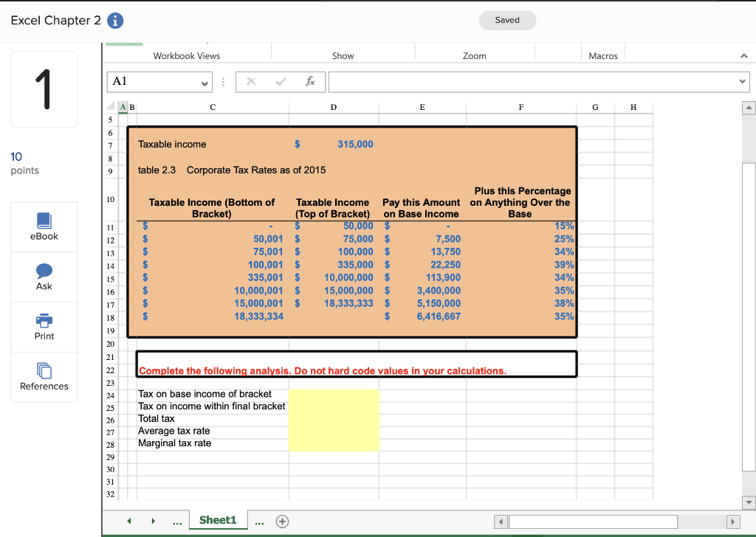Select the Sheet1 tab
This screenshot has height=537, width=756.
pos(218,519)
